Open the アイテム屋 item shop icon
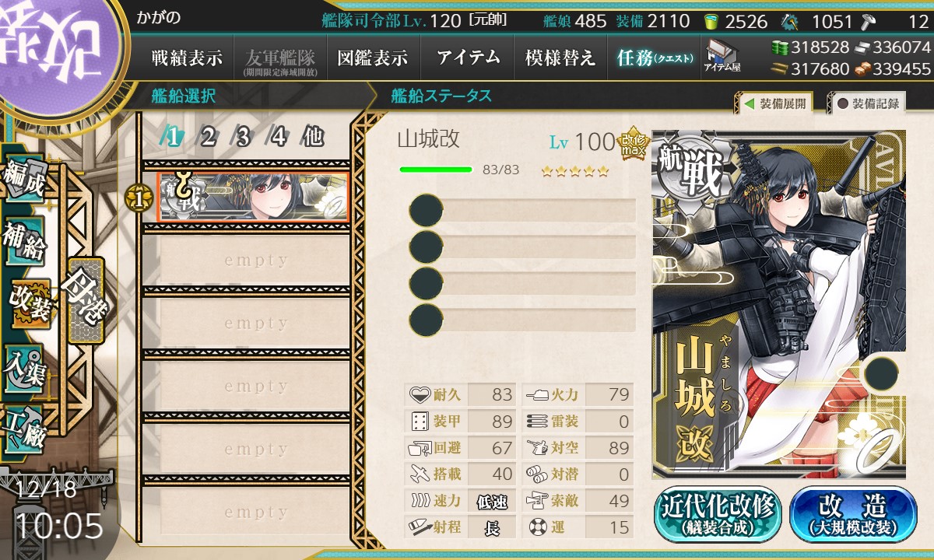Image resolution: width=934 pixels, height=560 pixels. 722,56
